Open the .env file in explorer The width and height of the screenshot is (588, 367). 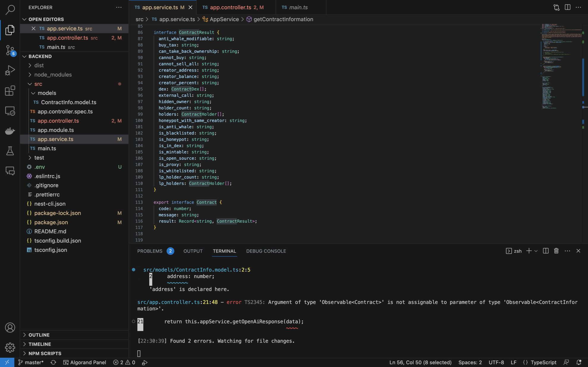pos(40,167)
